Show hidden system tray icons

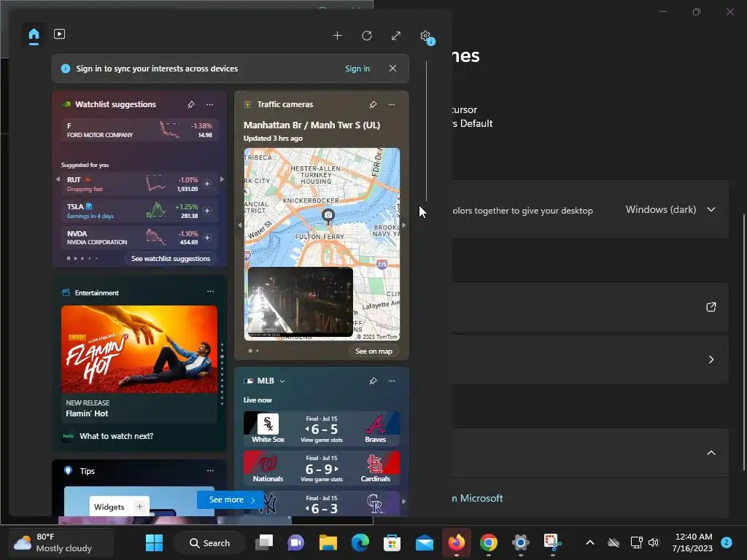589,542
